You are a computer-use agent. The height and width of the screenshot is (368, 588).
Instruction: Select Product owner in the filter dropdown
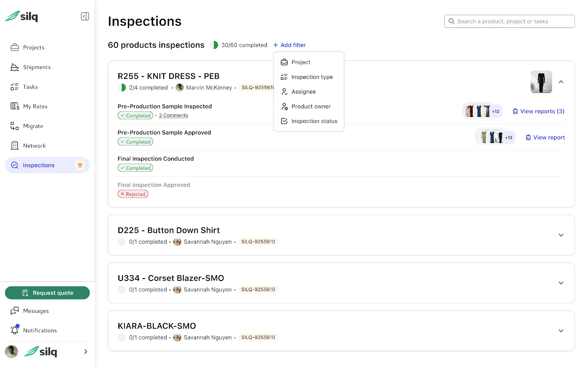click(x=311, y=106)
